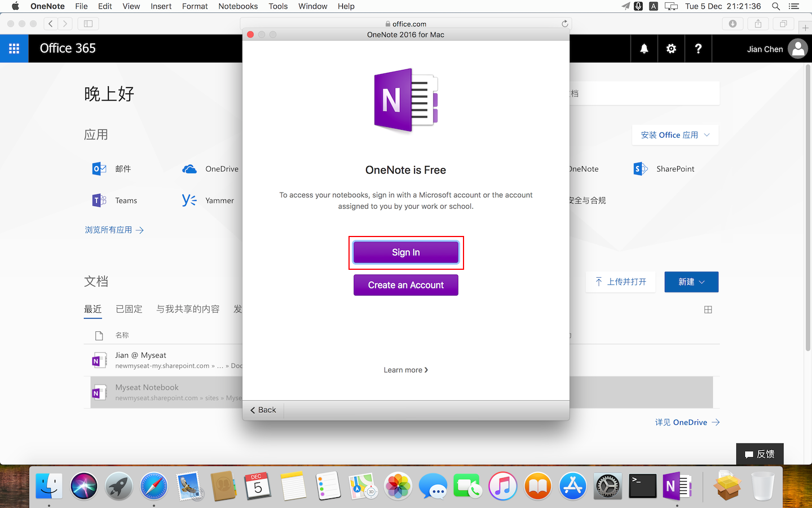
Task: Open the Insert menu
Action: coord(161,6)
